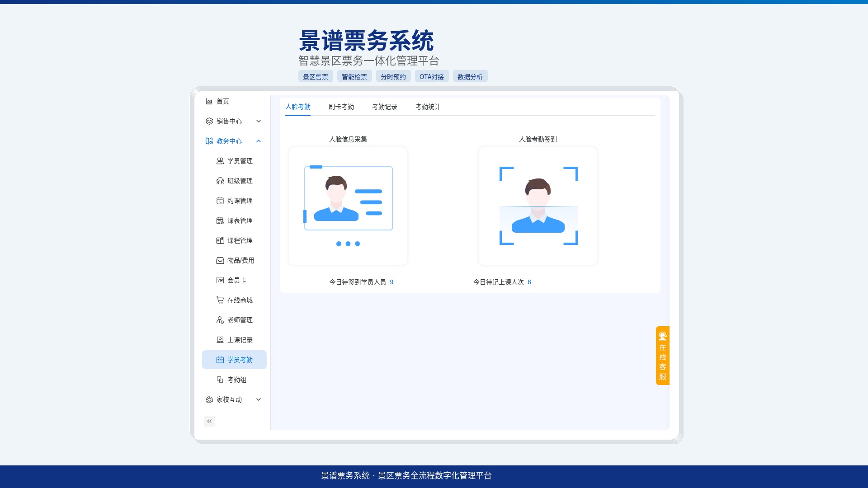This screenshot has width=868, height=488.
Task: Collapse the sidebar with double-chevron button
Action: (209, 421)
